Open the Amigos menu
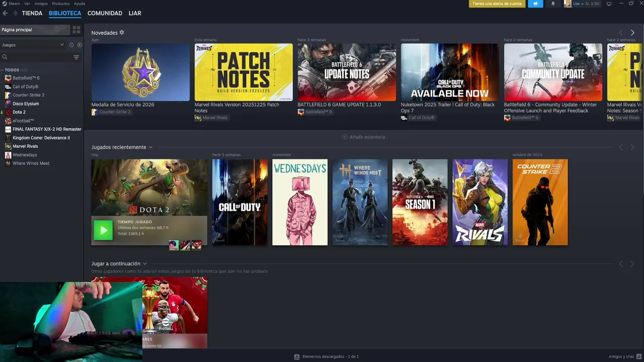 coord(41,4)
